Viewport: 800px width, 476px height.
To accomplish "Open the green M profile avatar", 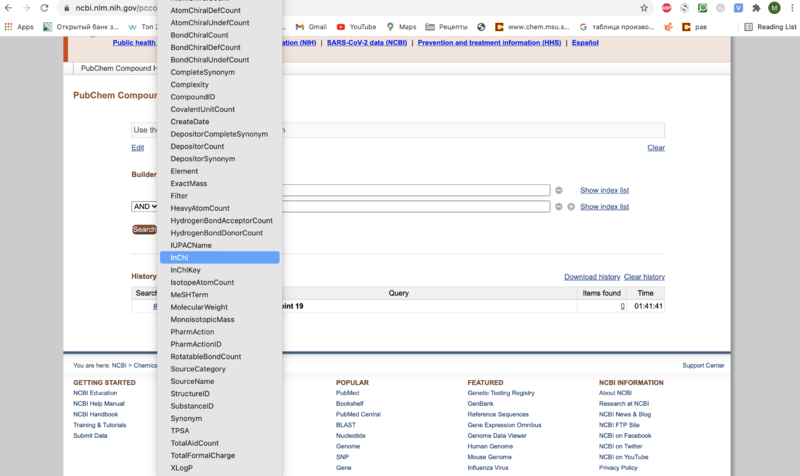I will click(774, 8).
